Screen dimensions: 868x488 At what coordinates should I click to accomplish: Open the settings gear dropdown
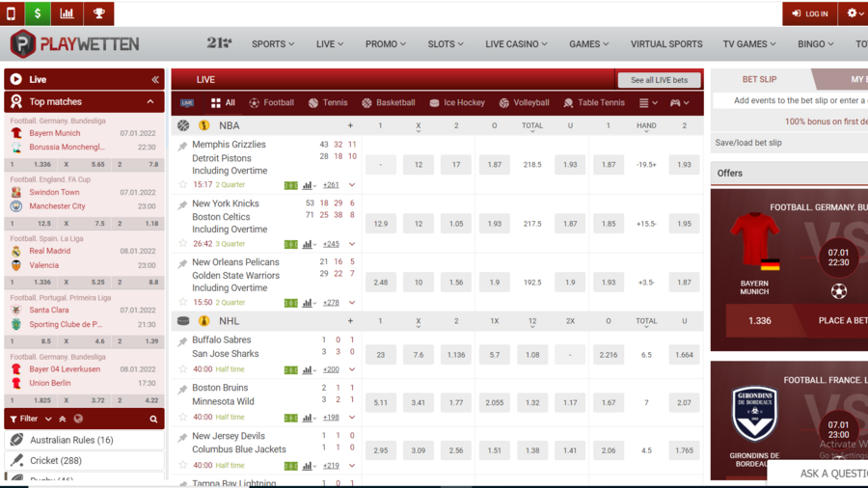[x=854, y=14]
